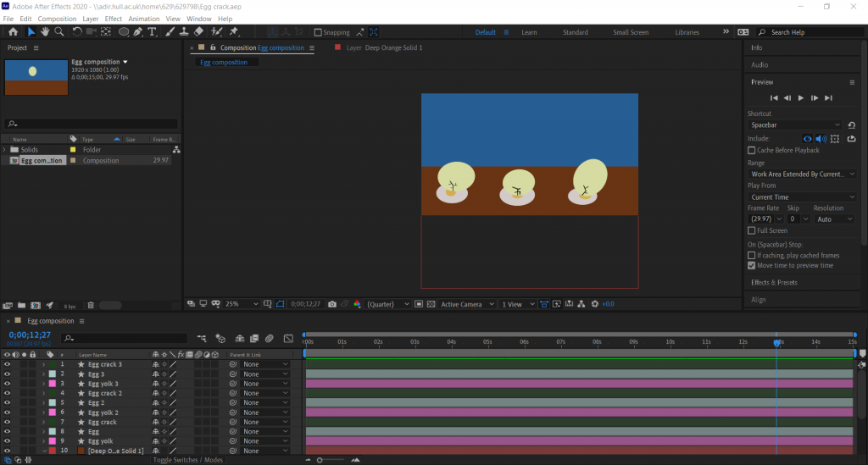The image size is (868, 465).
Task: Click the Take Snapshot camera icon
Action: (x=332, y=304)
